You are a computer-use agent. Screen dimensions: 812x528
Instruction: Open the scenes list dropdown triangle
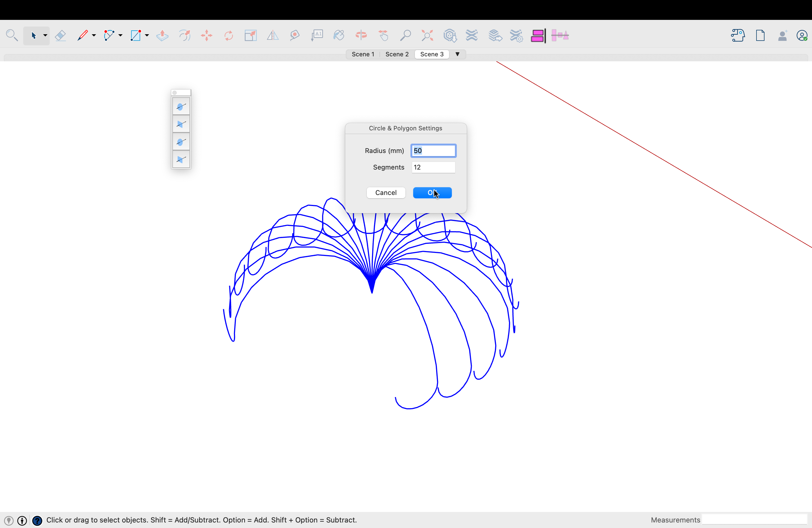[x=458, y=54]
